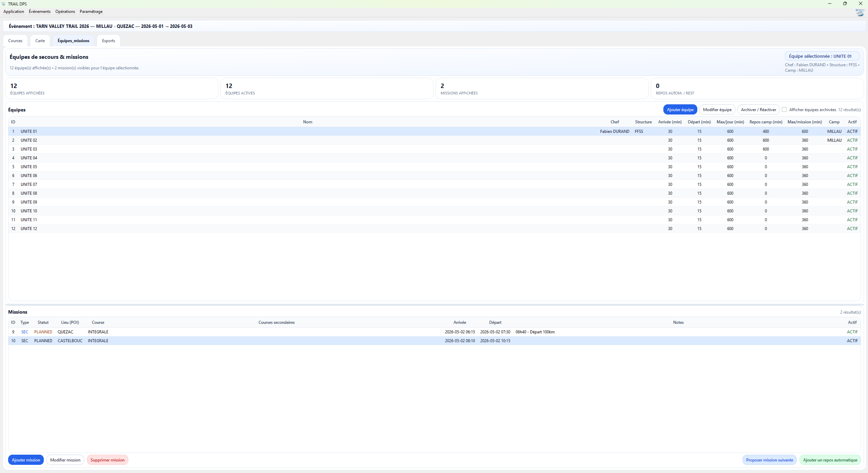Click Ajouter un repos automatique
Viewport: 868px width, 473px height.
point(830,460)
